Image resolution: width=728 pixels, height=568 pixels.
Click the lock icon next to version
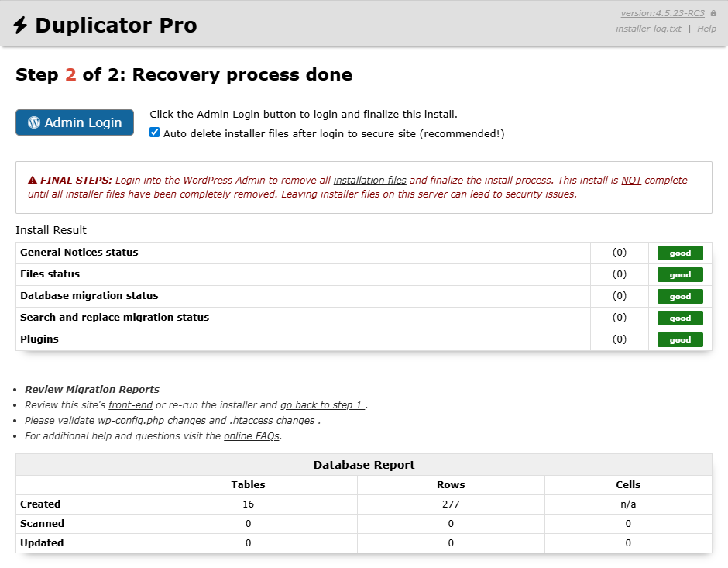[x=713, y=13]
